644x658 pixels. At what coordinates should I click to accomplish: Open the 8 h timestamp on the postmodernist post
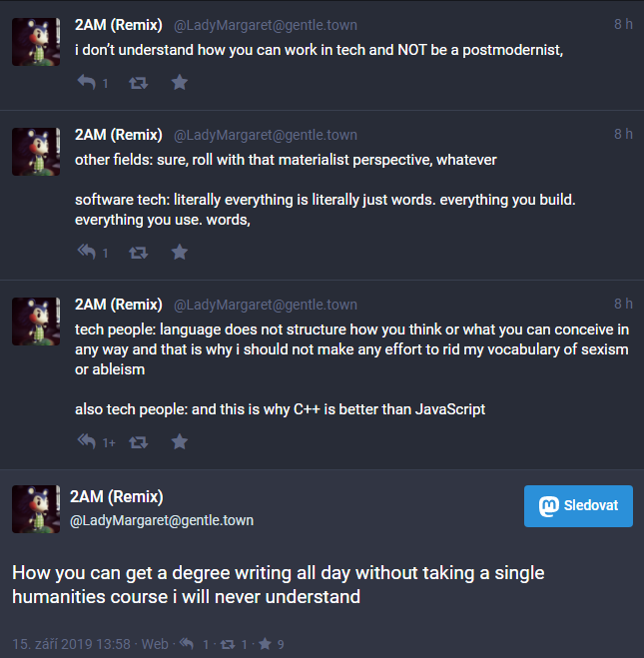coord(623,24)
